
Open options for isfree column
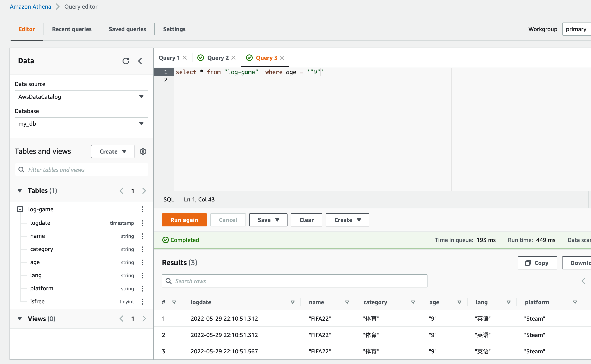(x=142, y=301)
